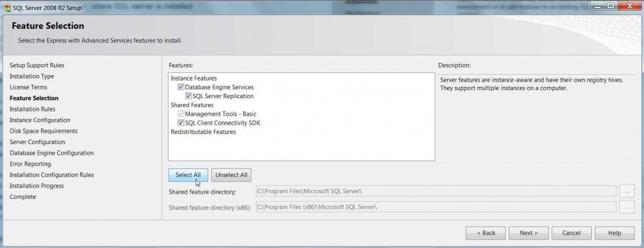Click the Select All button
Image resolution: width=644 pixels, height=248 pixels.
click(x=188, y=175)
